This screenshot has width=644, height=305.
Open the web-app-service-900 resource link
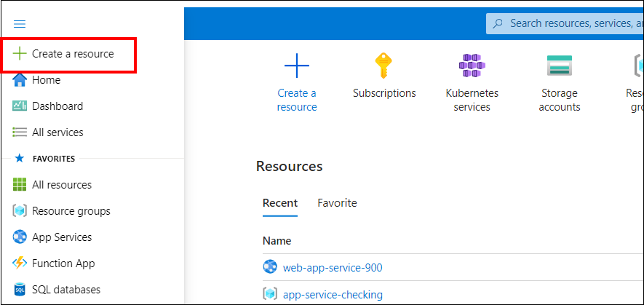(333, 268)
